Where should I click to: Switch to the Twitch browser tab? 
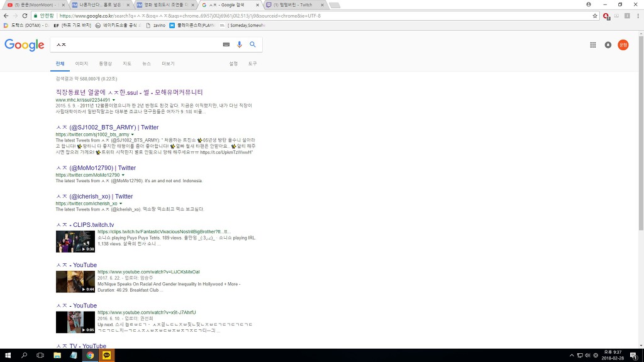[x=294, y=5]
